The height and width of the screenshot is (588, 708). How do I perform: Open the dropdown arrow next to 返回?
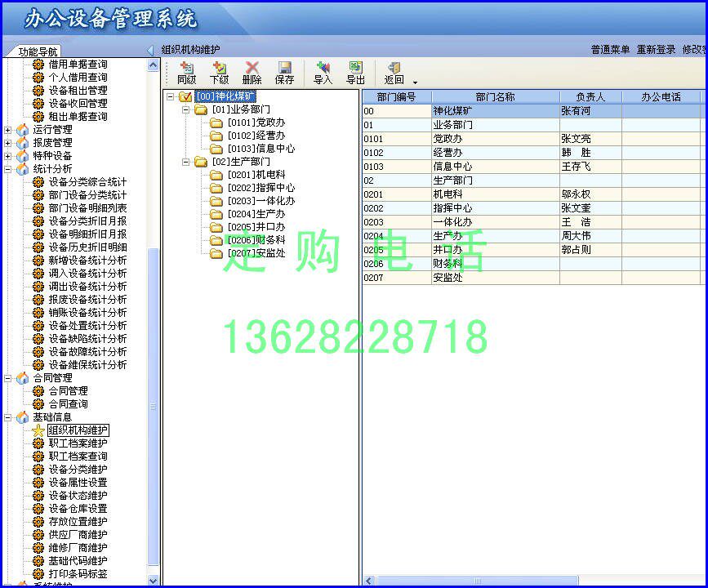tap(415, 82)
